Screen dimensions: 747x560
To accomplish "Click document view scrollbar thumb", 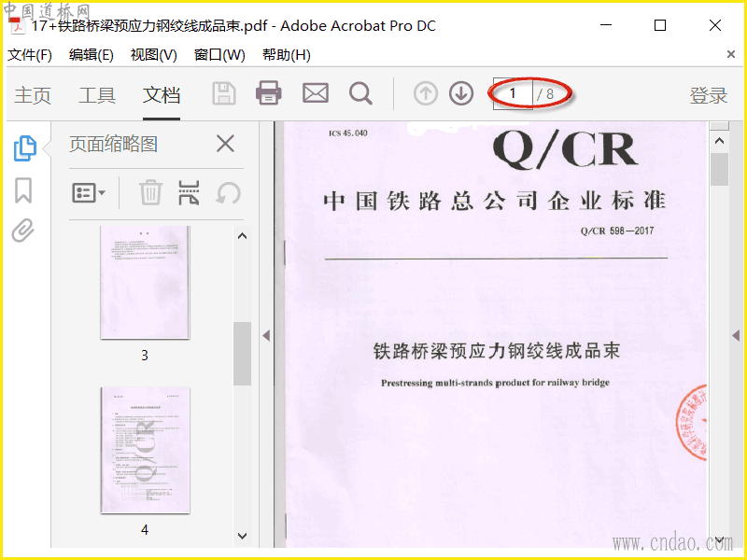I will coord(719,170).
